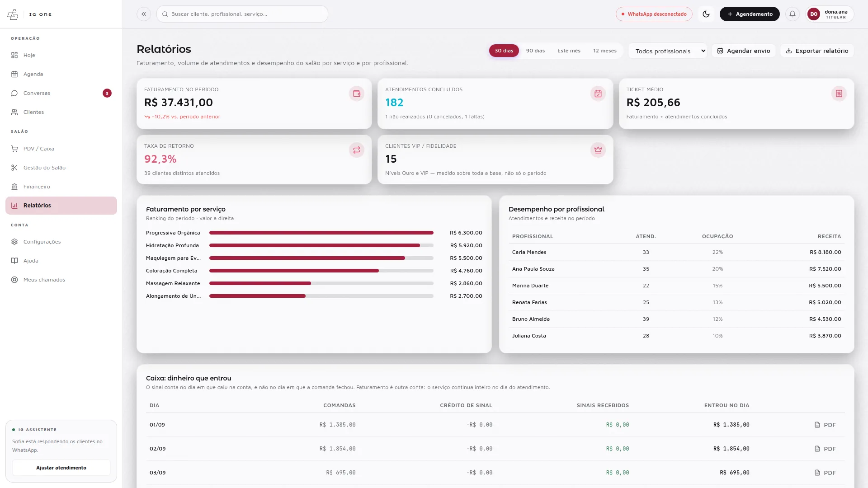868x488 pixels.
Task: Select the 12 meses period
Action: click(x=604, y=51)
